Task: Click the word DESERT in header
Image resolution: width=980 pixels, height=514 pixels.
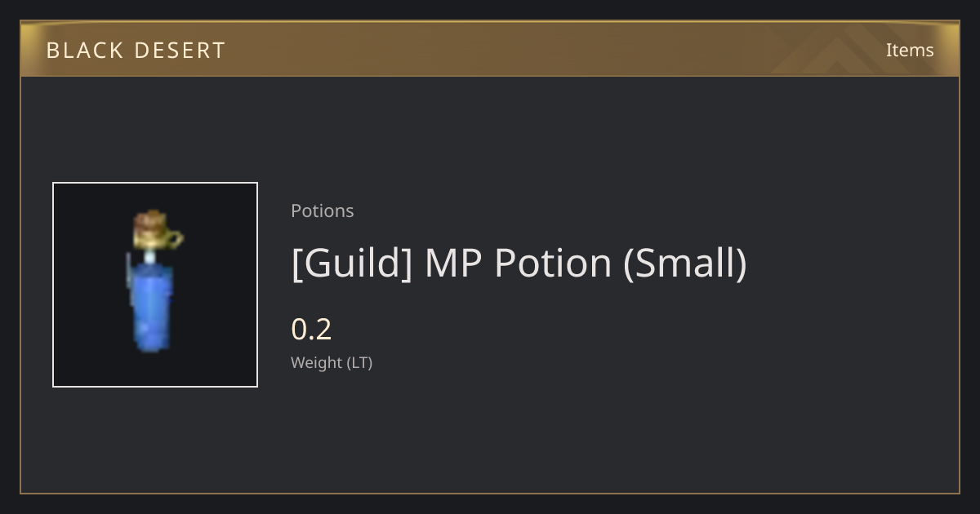Action: tap(181, 51)
